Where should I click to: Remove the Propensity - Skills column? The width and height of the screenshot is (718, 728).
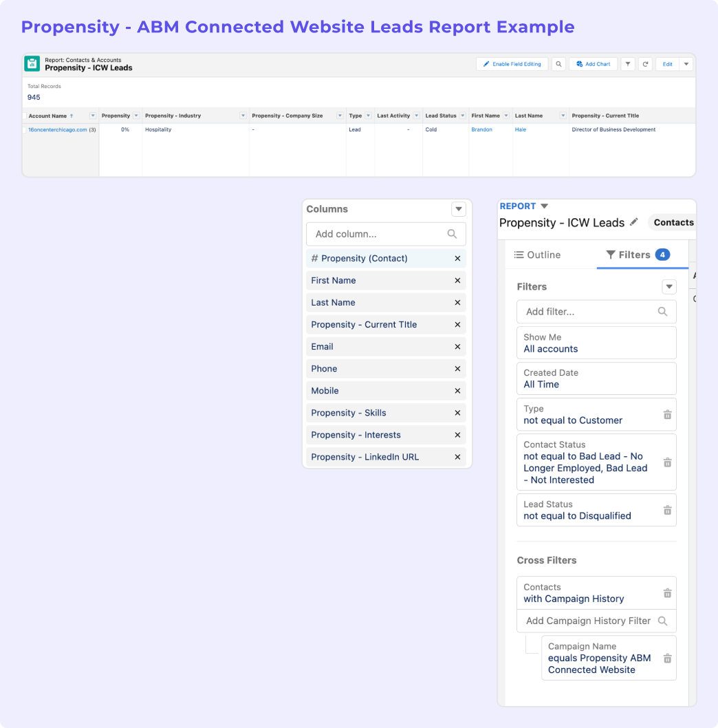pyautogui.click(x=457, y=413)
